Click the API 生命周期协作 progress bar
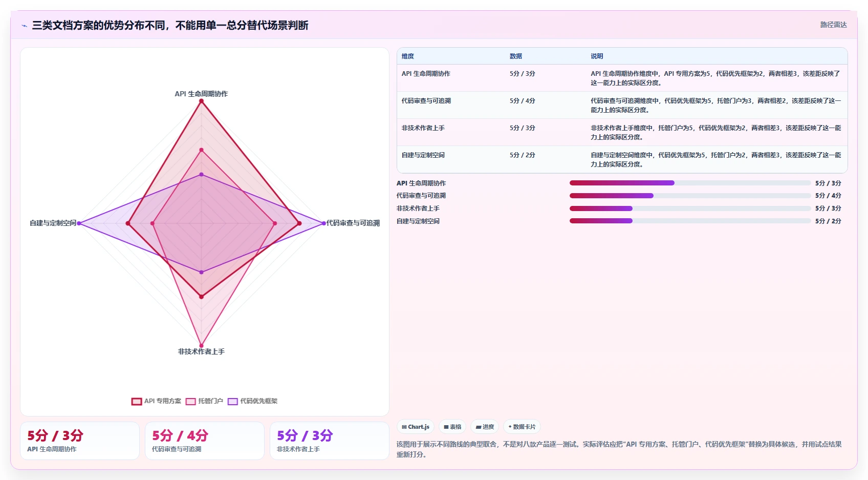868x480 pixels. point(690,183)
